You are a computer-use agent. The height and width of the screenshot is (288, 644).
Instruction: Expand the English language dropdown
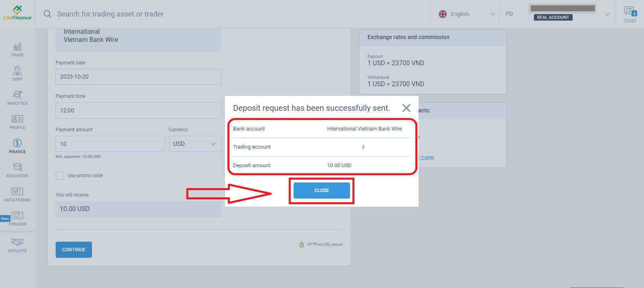pyautogui.click(x=467, y=14)
